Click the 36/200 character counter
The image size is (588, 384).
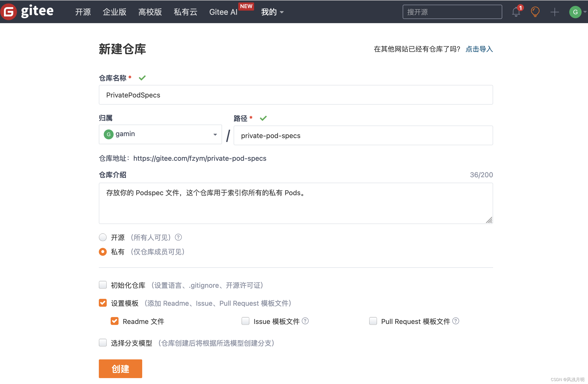coord(482,175)
